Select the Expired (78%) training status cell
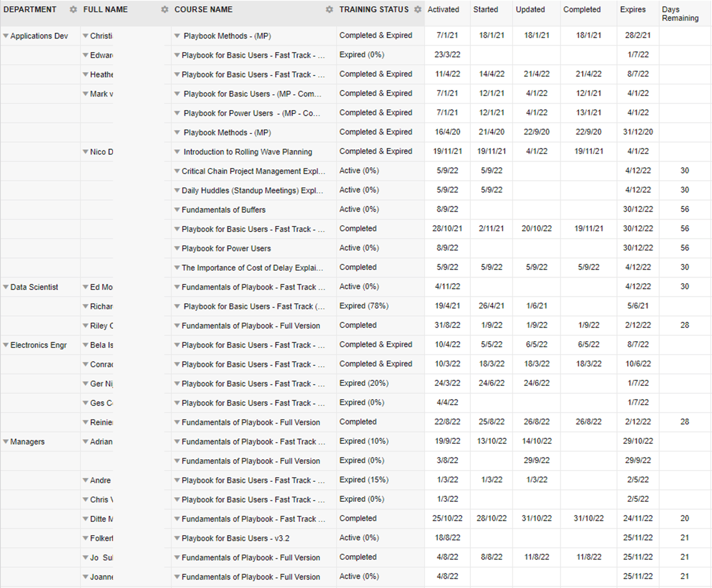 coord(364,306)
